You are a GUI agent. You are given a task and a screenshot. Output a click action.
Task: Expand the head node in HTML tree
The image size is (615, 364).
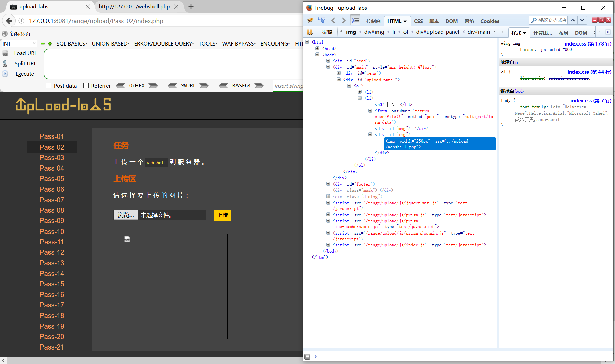click(317, 48)
